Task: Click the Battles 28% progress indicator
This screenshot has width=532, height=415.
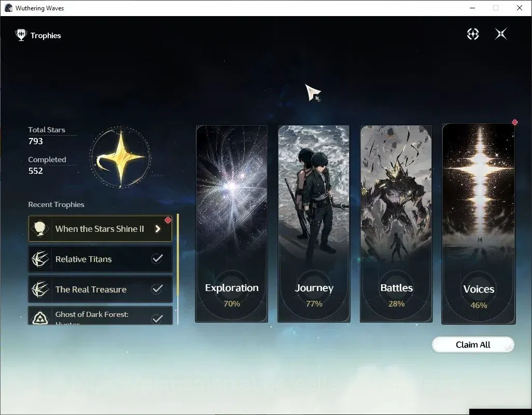Action: click(x=396, y=303)
